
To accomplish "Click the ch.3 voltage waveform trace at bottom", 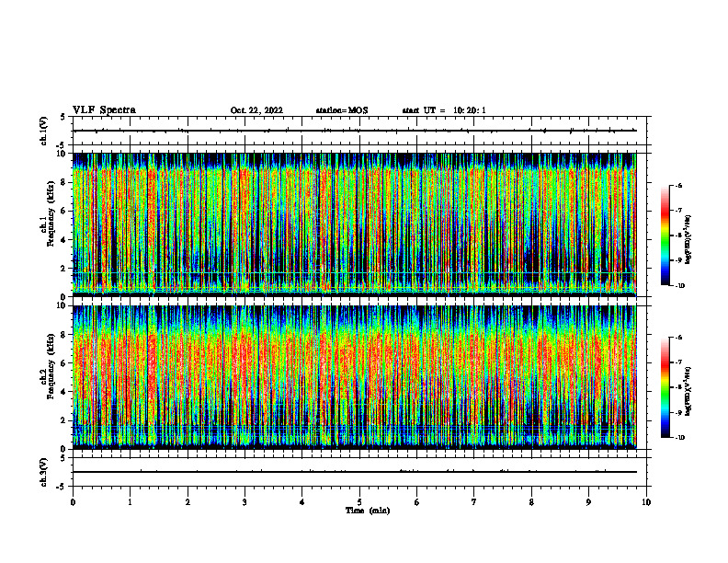I will [354, 472].
